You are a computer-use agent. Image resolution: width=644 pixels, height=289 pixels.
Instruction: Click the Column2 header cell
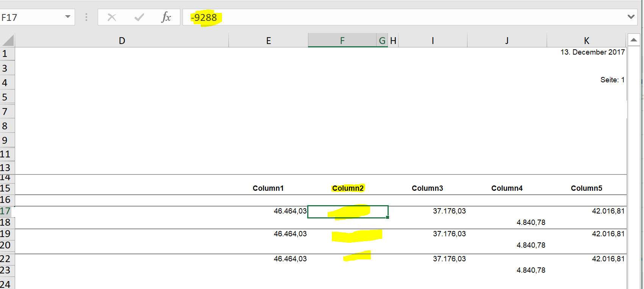click(x=348, y=188)
